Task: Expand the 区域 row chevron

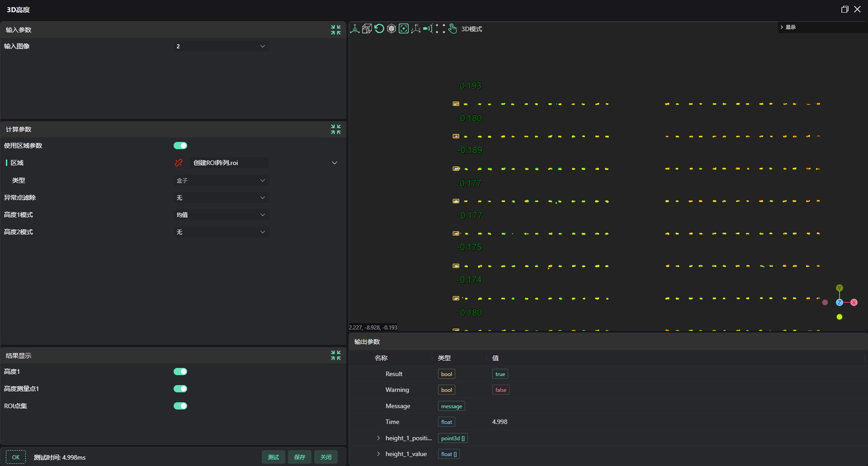Action: [x=335, y=163]
